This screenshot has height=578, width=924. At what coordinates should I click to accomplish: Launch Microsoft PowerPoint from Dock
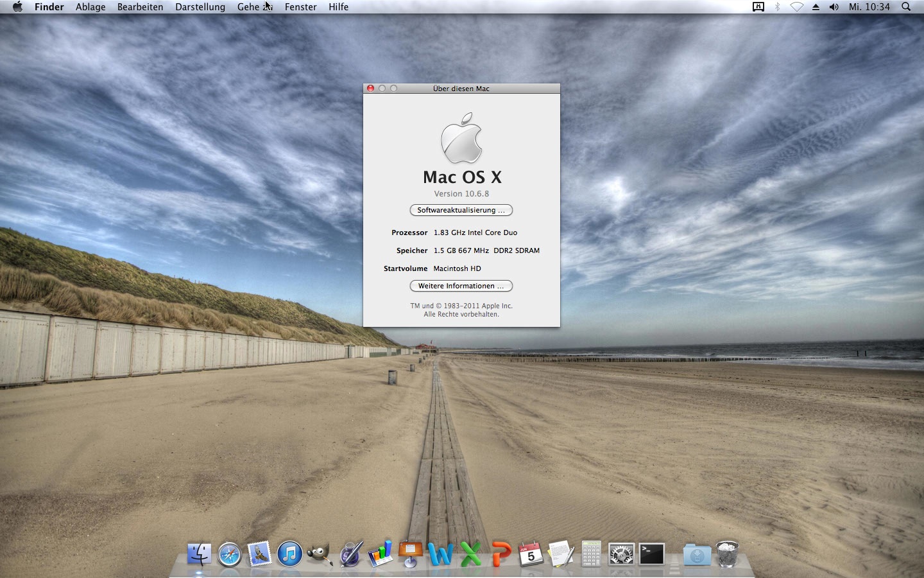pyautogui.click(x=501, y=554)
